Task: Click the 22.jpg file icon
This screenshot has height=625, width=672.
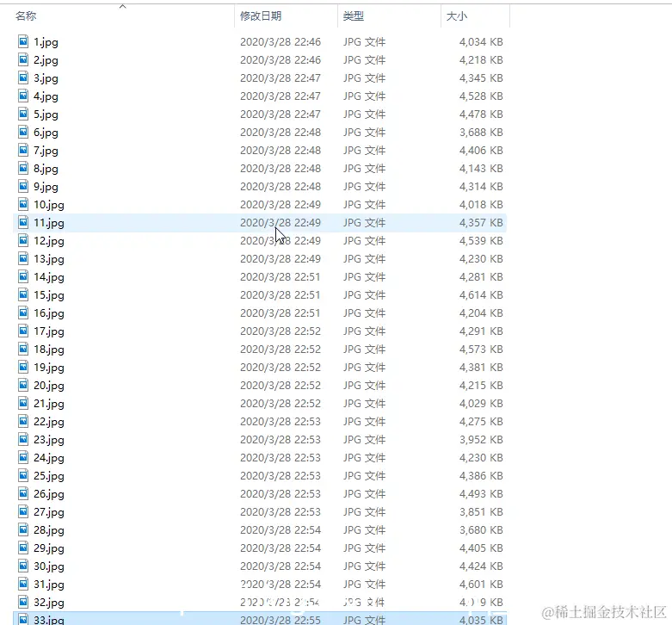Action: click(23, 421)
